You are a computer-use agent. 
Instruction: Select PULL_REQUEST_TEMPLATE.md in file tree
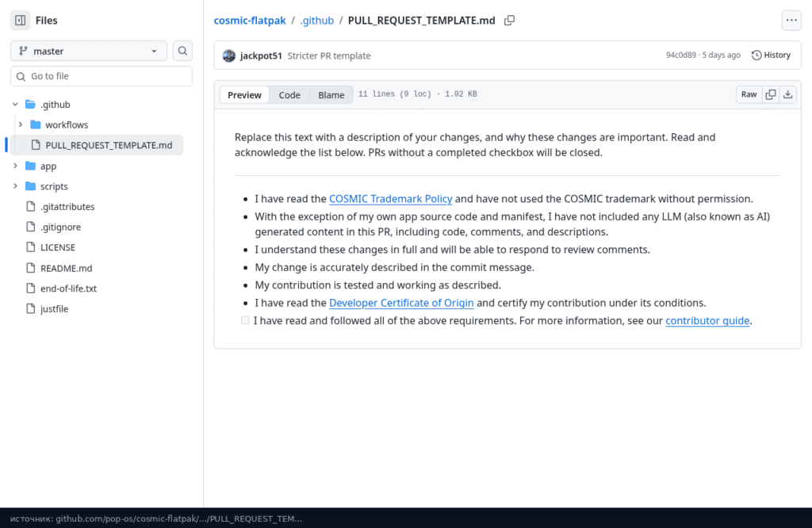coord(97,145)
